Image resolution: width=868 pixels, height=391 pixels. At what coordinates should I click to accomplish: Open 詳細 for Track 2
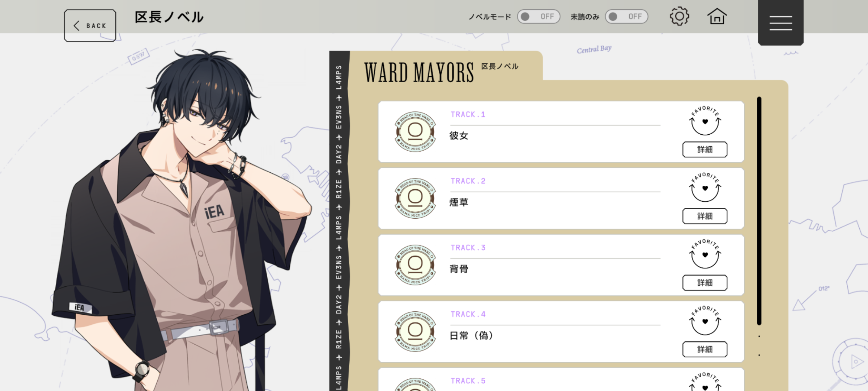[x=705, y=216]
